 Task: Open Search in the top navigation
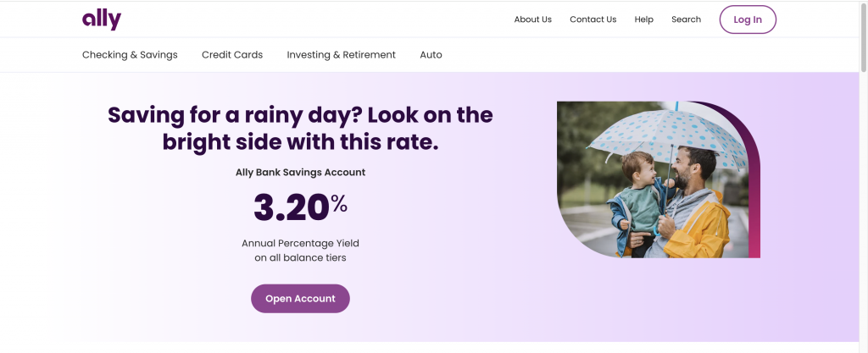tap(686, 19)
